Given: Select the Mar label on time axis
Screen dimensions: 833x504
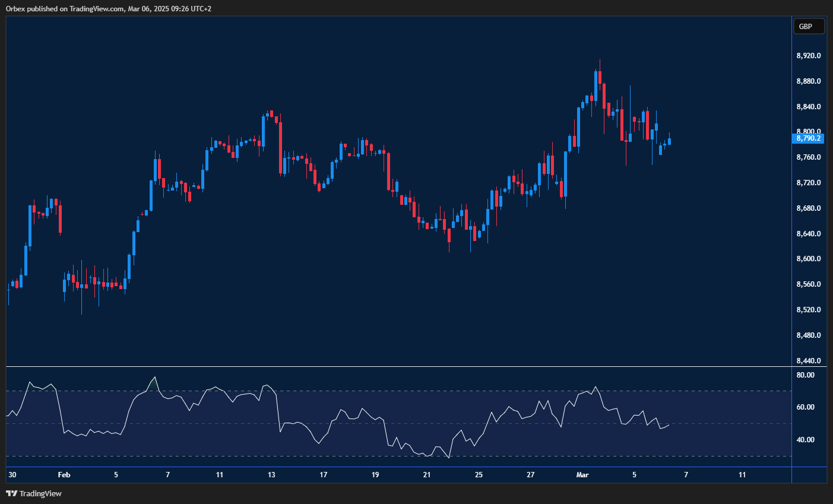Looking at the screenshot, I should coord(582,475).
